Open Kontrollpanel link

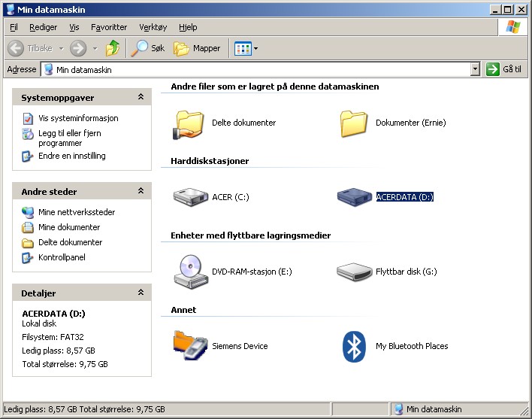[x=62, y=257]
